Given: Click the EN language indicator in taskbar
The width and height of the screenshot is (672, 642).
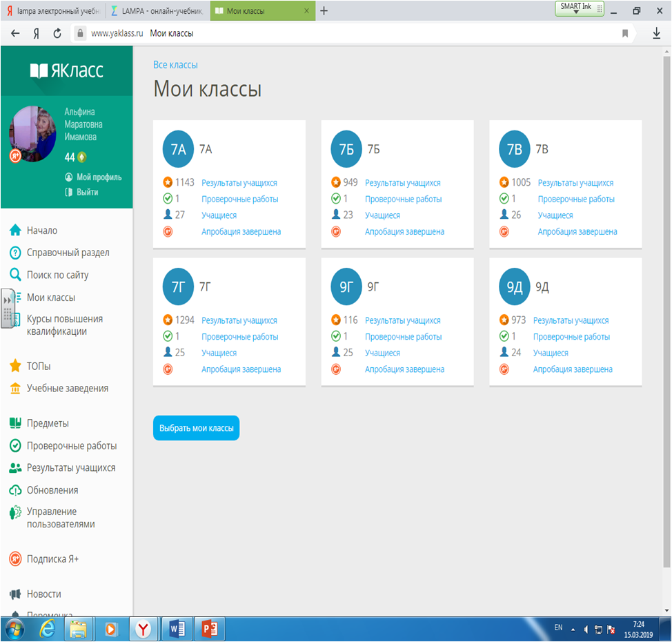Looking at the screenshot, I should pos(558,628).
